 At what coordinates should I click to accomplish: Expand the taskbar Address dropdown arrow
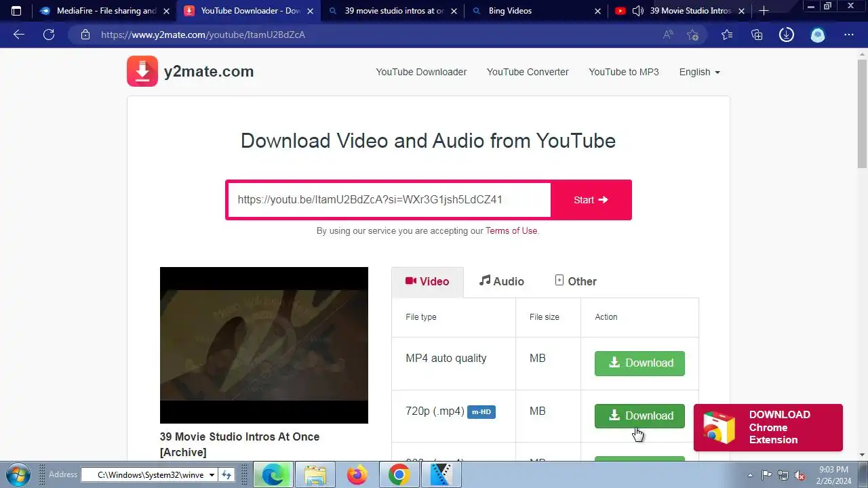tap(212, 475)
